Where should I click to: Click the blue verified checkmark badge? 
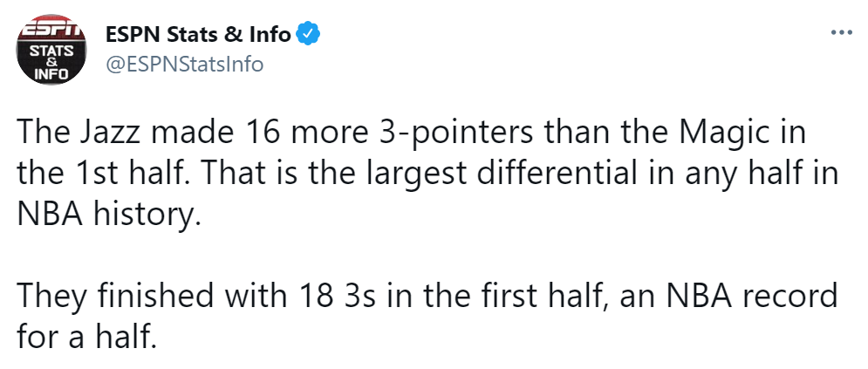click(x=308, y=35)
